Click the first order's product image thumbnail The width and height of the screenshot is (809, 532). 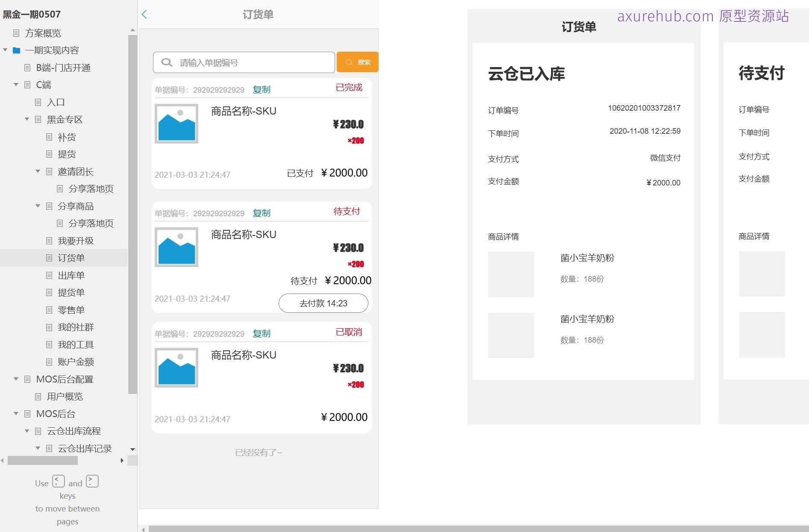point(177,123)
